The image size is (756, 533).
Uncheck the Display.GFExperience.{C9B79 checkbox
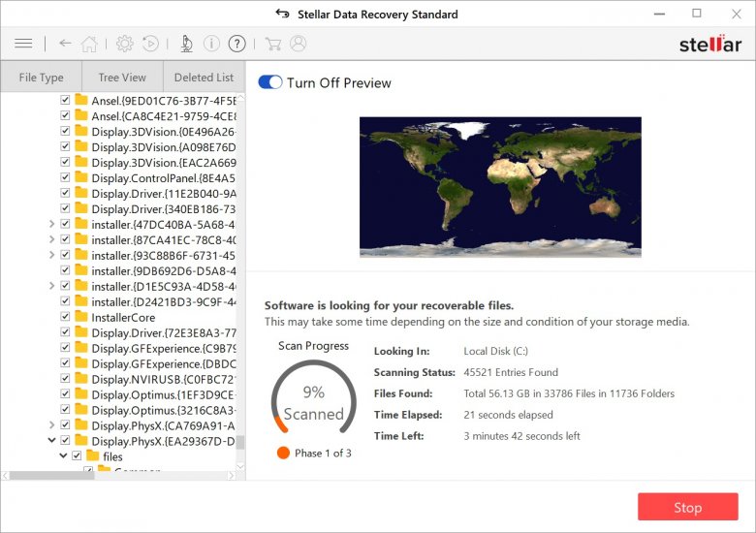(x=65, y=348)
